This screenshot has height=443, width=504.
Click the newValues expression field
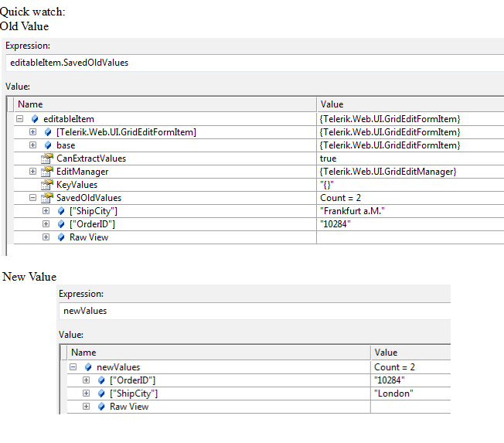tap(255, 311)
